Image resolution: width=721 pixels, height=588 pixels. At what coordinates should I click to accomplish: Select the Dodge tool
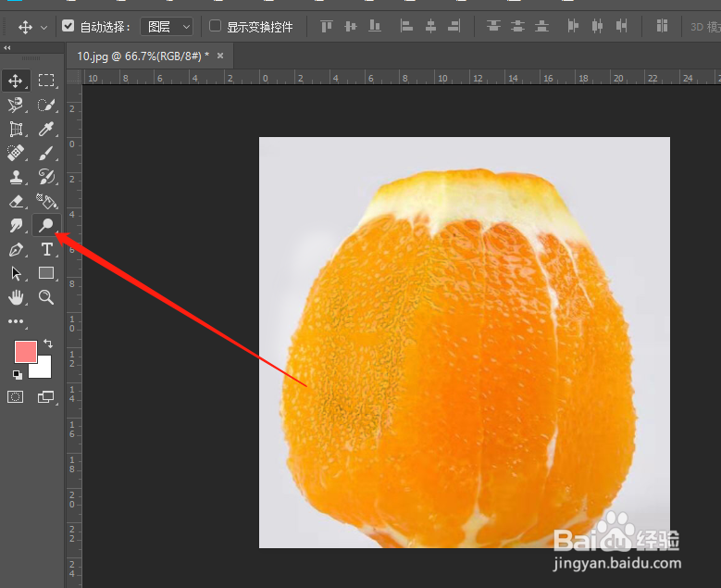coord(46,225)
